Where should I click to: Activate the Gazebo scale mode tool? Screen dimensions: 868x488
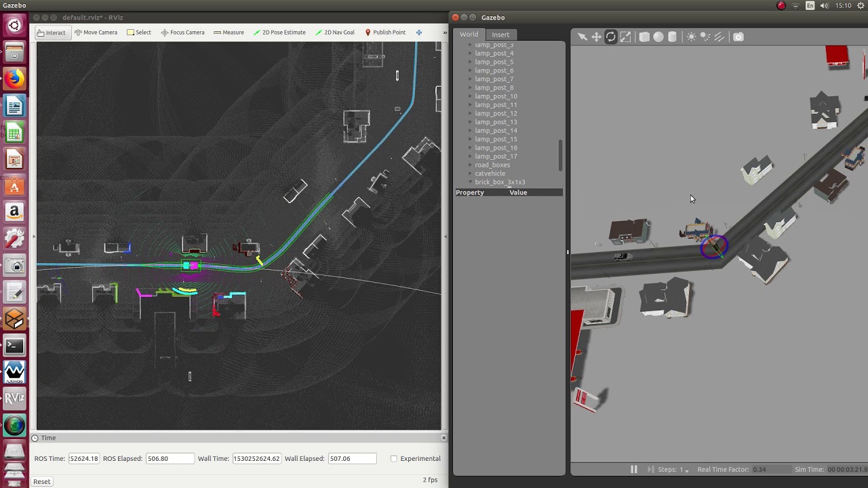pos(625,37)
